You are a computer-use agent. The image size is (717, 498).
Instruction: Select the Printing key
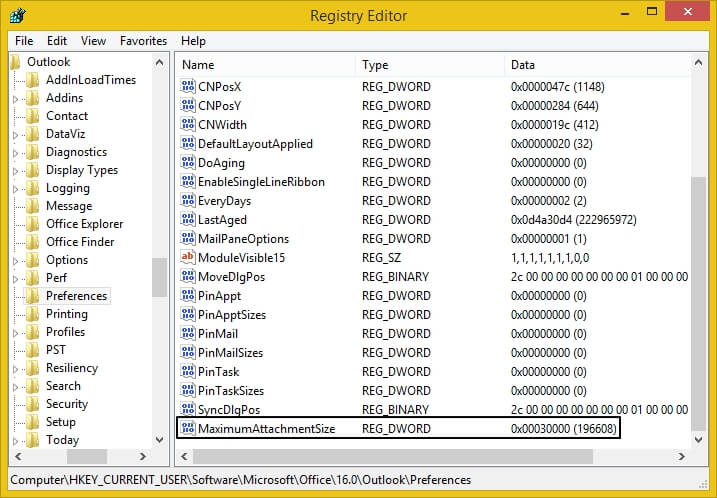tap(67, 314)
